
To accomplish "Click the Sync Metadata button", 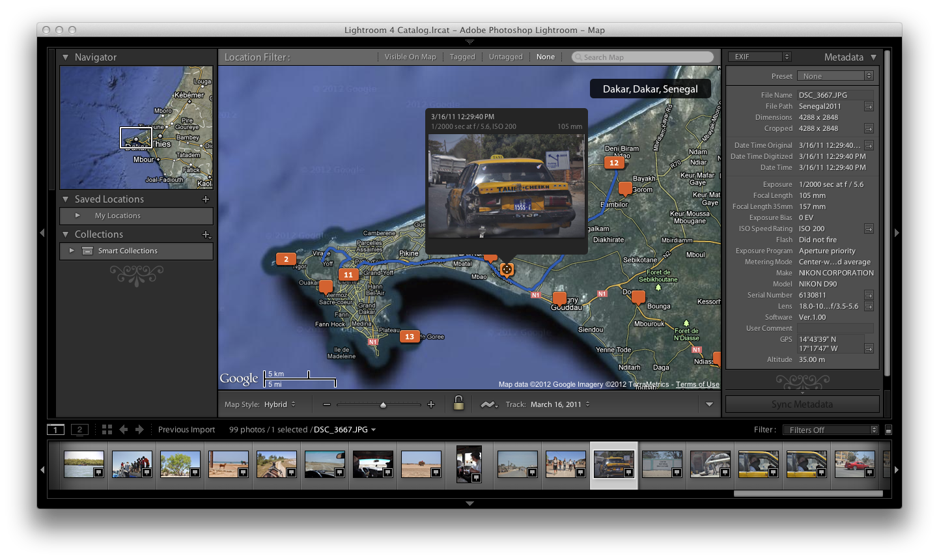I will [x=802, y=404].
